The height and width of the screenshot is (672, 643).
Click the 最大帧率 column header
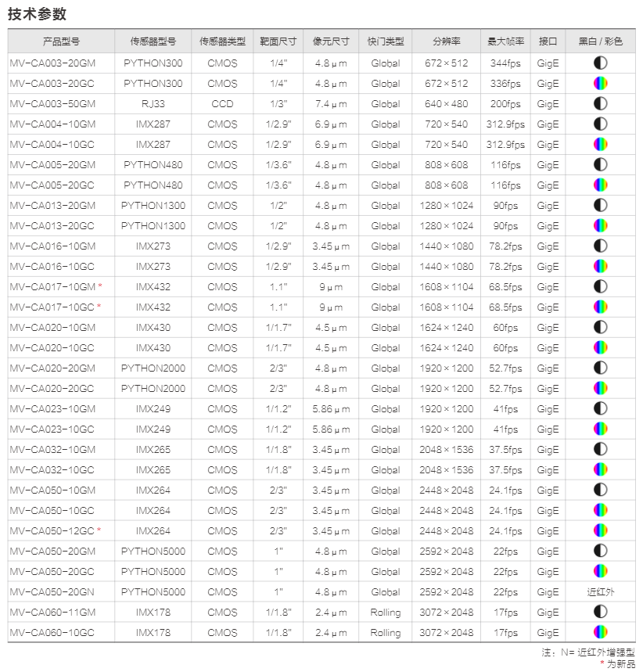point(505,41)
